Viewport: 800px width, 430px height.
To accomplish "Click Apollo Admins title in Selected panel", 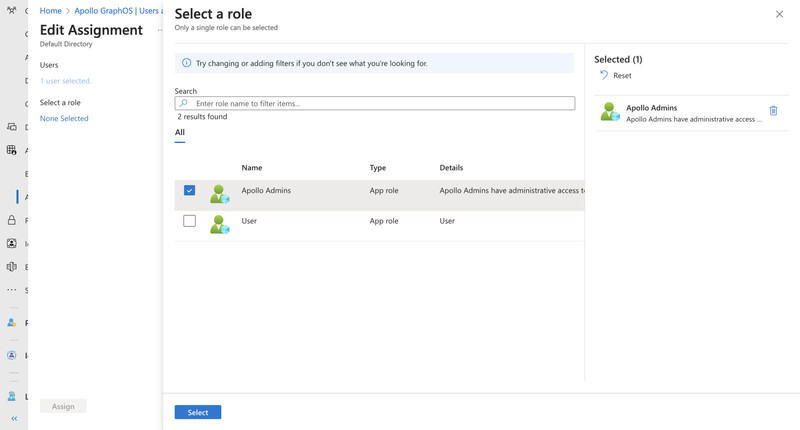I will 652,108.
